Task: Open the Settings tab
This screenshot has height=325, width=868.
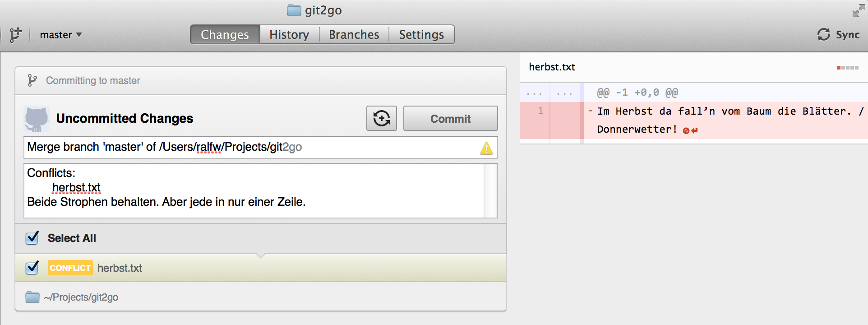Action: coord(421,35)
